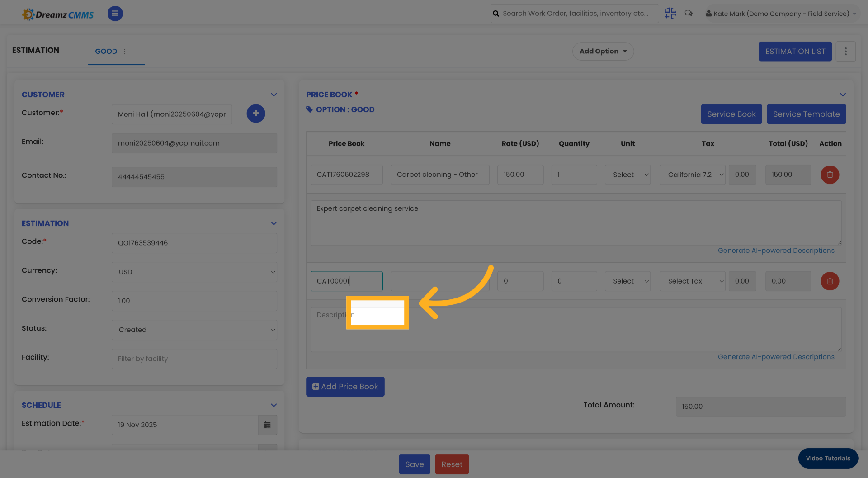
Task: Click tax amount 0.00 in Carpet row
Action: pyautogui.click(x=742, y=175)
